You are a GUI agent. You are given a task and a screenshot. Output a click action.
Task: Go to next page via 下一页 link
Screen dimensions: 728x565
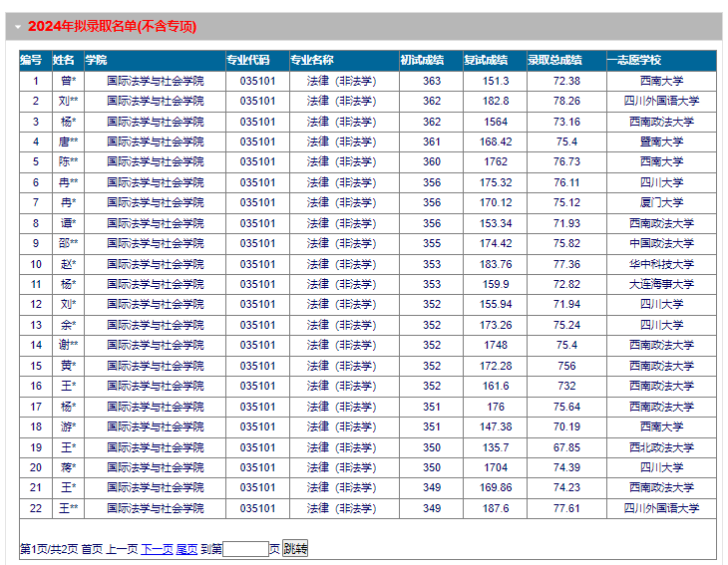[157, 549]
